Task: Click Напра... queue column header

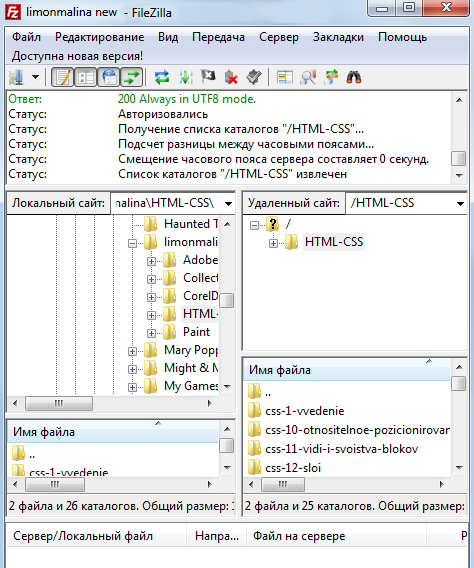Action: pos(217,536)
